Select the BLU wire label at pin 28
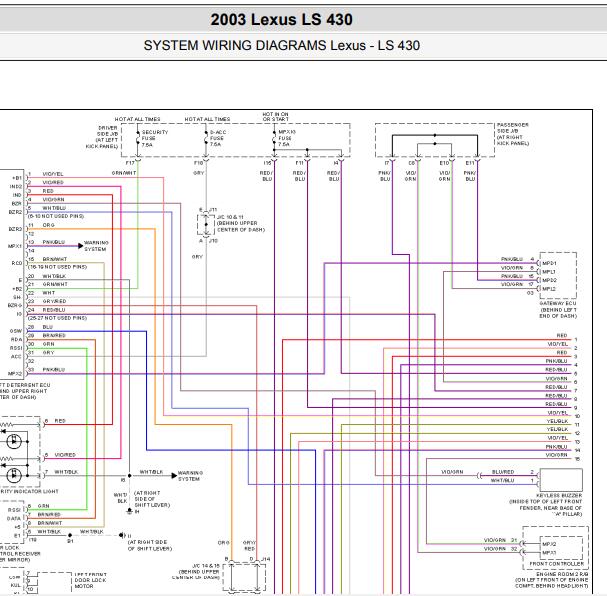The height and width of the screenshot is (596, 607). 48,327
